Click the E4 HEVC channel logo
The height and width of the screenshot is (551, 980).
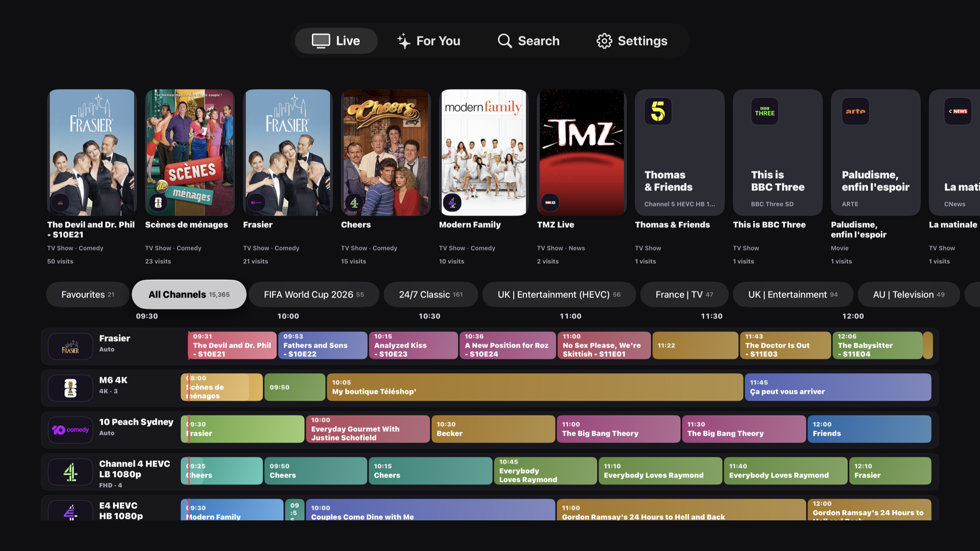[x=70, y=511]
